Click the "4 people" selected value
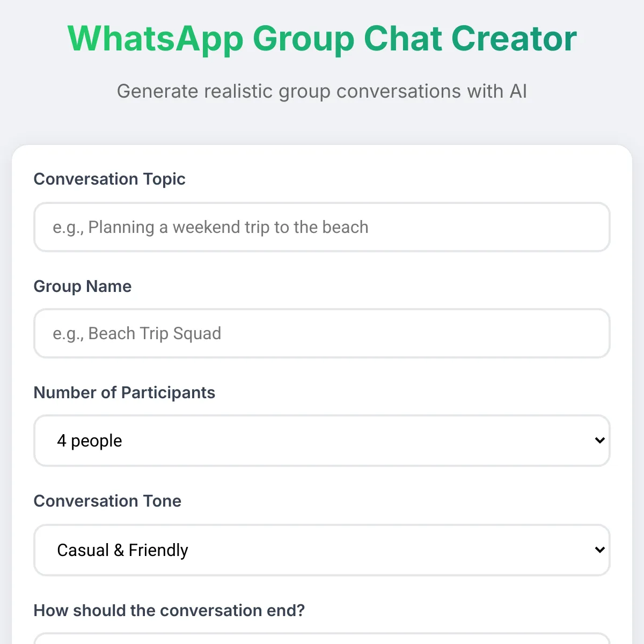644x644 pixels. pyautogui.click(x=90, y=441)
